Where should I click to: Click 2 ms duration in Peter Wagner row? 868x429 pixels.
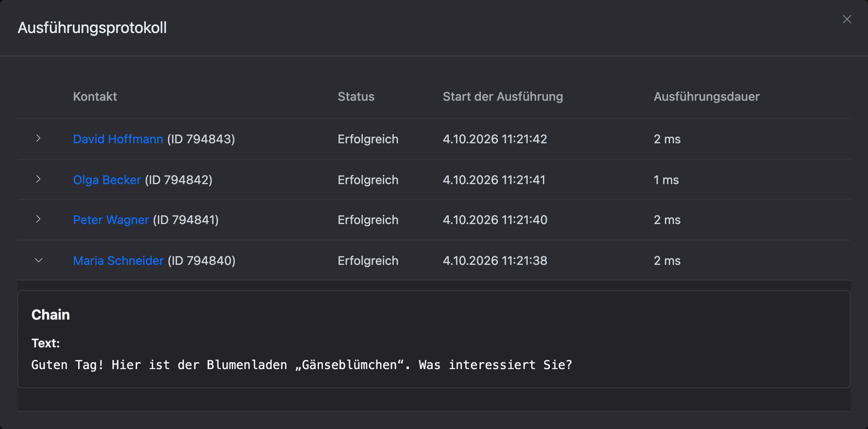pos(667,220)
